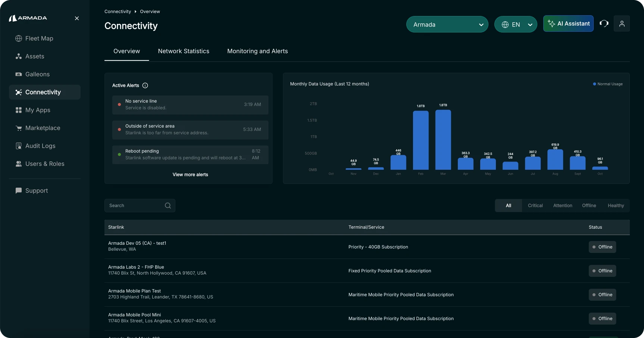
Task: Click the Overview breadcrumb item
Action: [150, 12]
